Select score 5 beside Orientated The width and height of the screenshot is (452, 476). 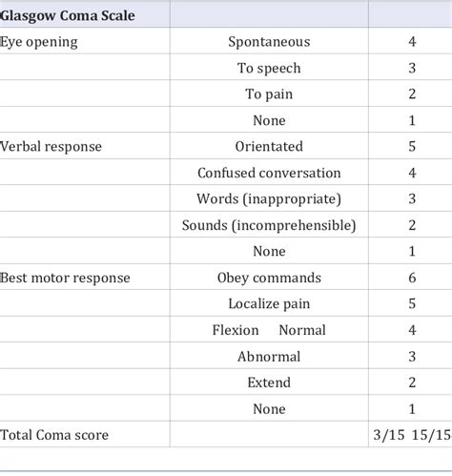(x=412, y=147)
